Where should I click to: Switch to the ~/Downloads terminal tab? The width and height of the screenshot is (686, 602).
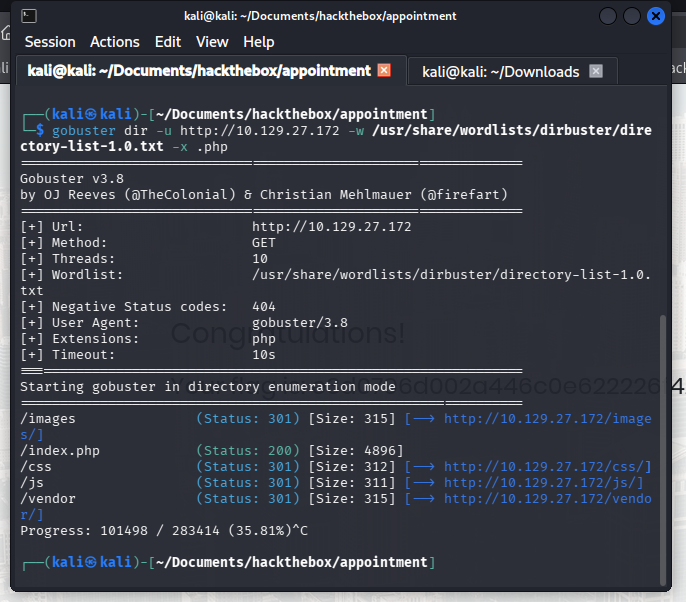[x=500, y=72]
